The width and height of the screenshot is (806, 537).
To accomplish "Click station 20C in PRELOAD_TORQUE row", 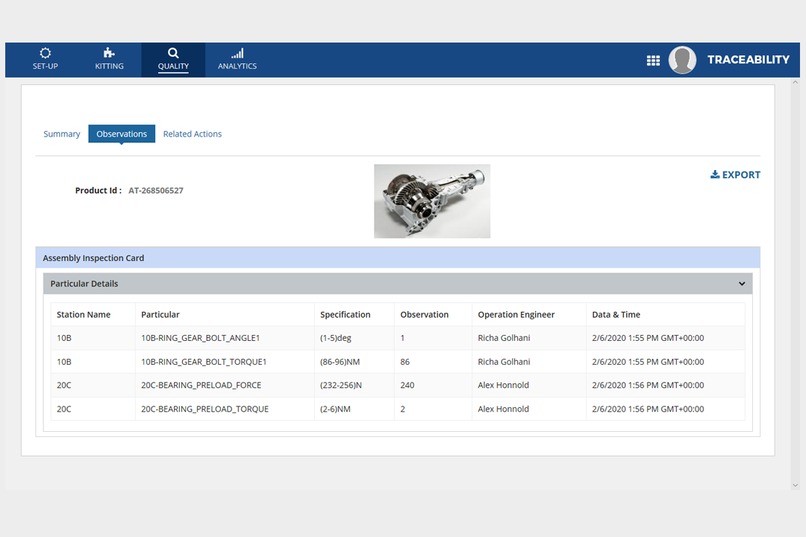I will click(x=64, y=409).
